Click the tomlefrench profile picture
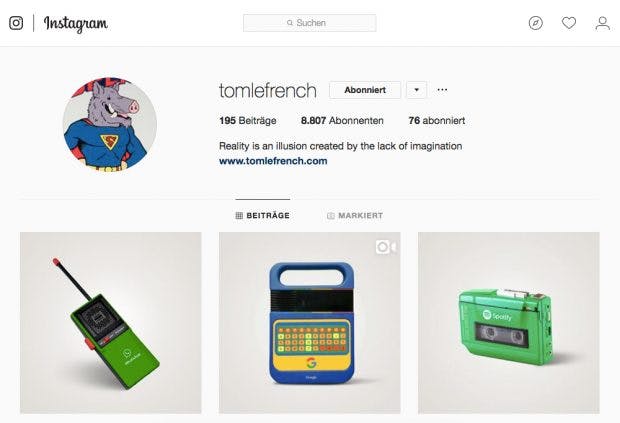Viewport: 620px width, 423px height. tap(110, 124)
